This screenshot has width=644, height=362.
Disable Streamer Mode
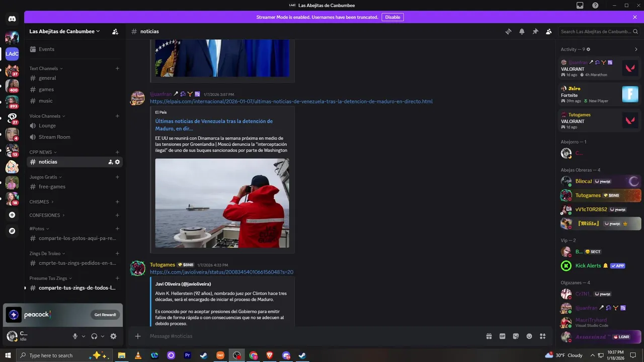[x=392, y=17]
